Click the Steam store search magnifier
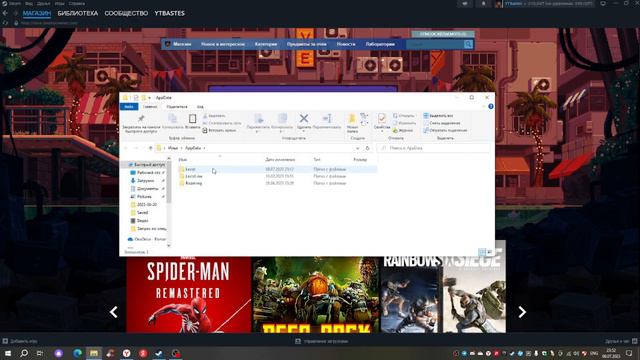This screenshot has height=360, width=640. (x=468, y=44)
